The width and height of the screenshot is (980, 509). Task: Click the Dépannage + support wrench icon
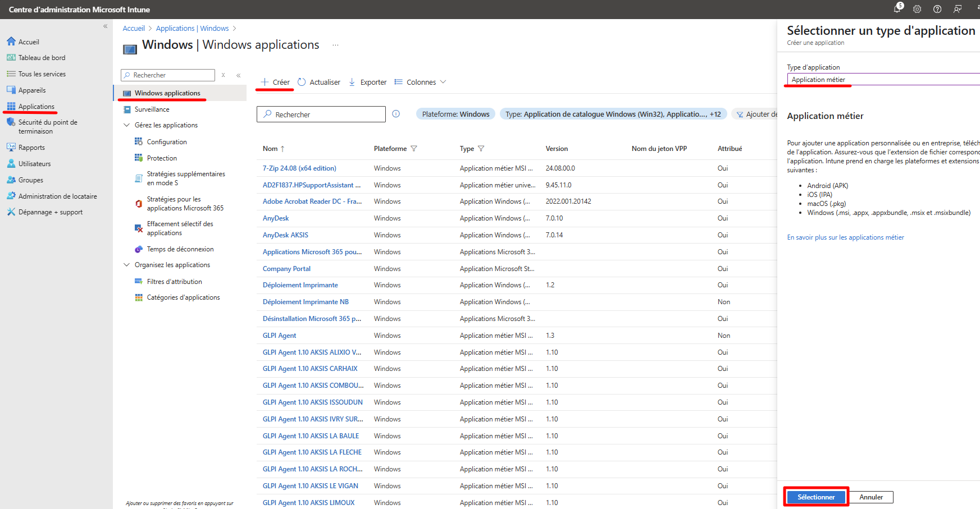[x=11, y=212]
